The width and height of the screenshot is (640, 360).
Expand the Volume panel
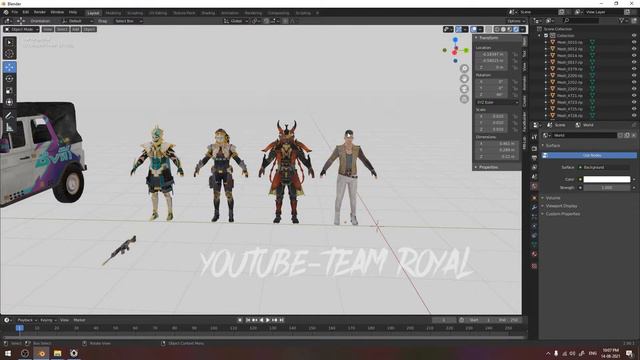click(x=553, y=198)
